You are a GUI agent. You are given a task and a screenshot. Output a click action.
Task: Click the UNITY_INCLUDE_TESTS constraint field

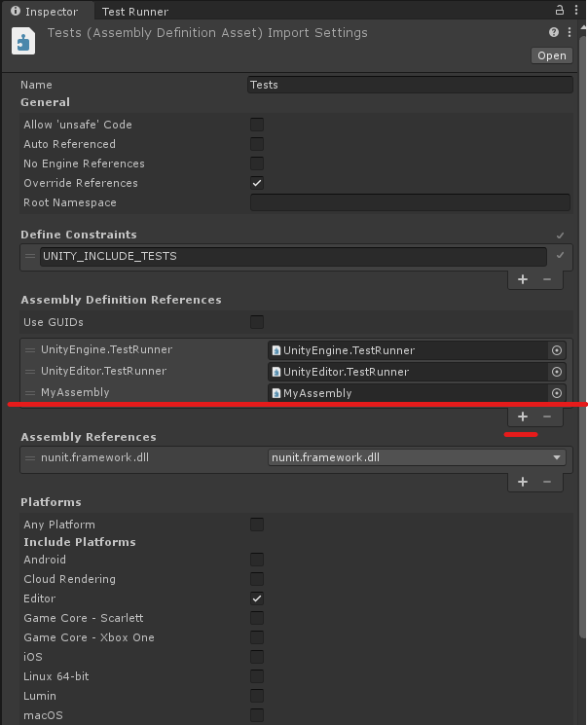292,256
